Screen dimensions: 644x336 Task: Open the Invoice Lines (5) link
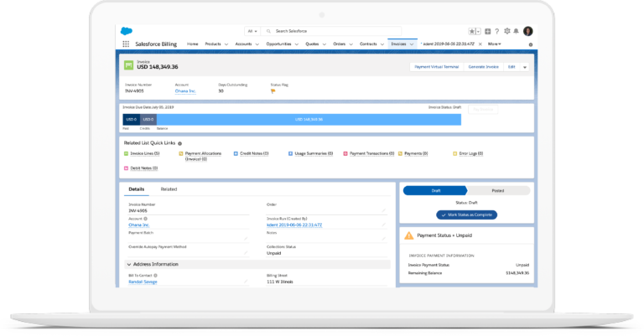(x=145, y=153)
